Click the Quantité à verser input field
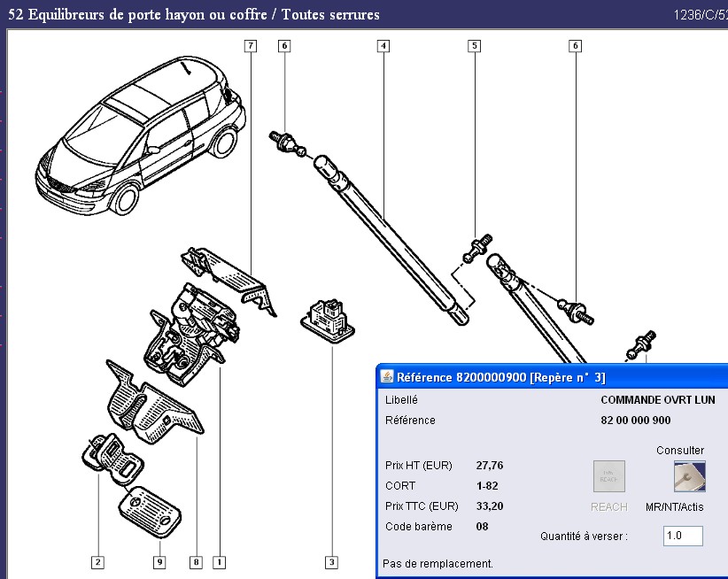Image resolution: width=728 pixels, height=579 pixels. pos(682,536)
